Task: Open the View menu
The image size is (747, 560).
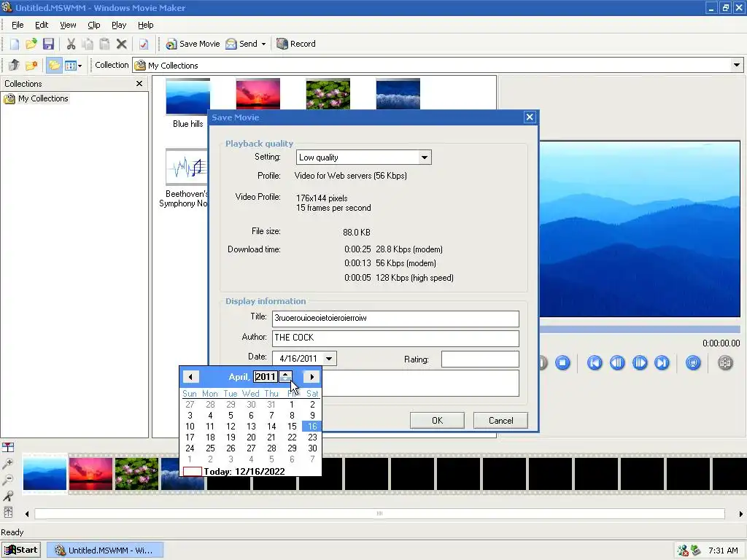Action: pos(68,25)
